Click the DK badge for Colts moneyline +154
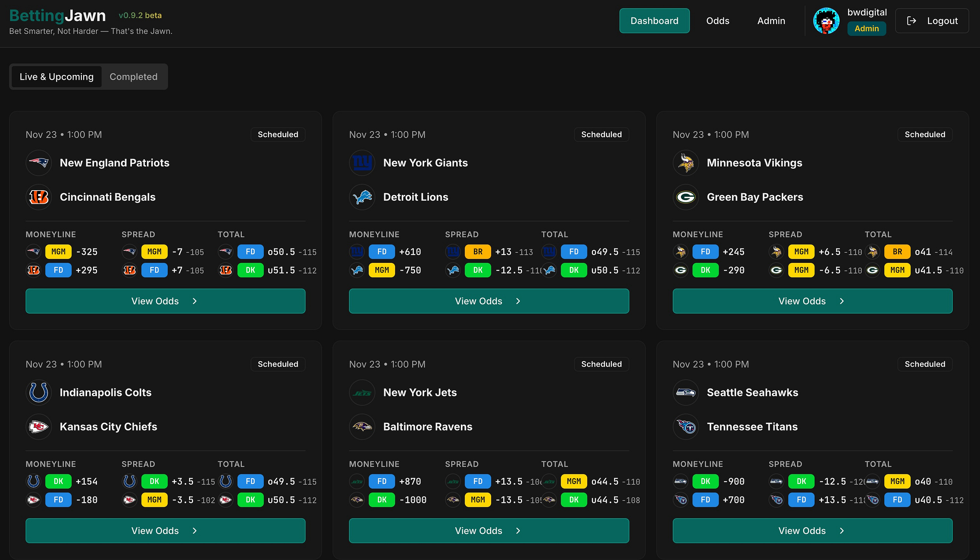 [x=58, y=481]
